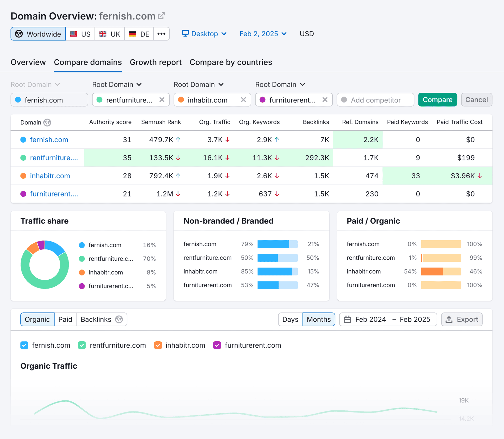
Task: Sort by Backlinks column header
Action: coord(316,122)
